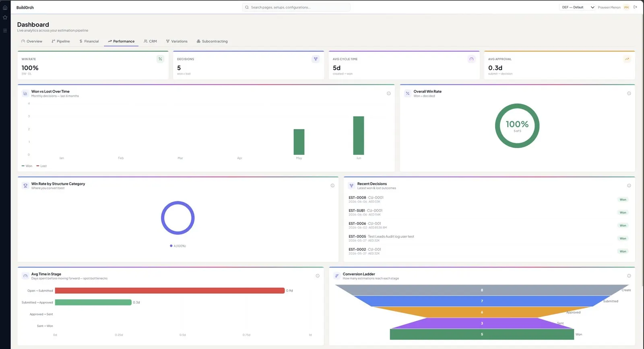Image resolution: width=644 pixels, height=349 pixels.
Task: Open the Financial tab
Action: 89,41
